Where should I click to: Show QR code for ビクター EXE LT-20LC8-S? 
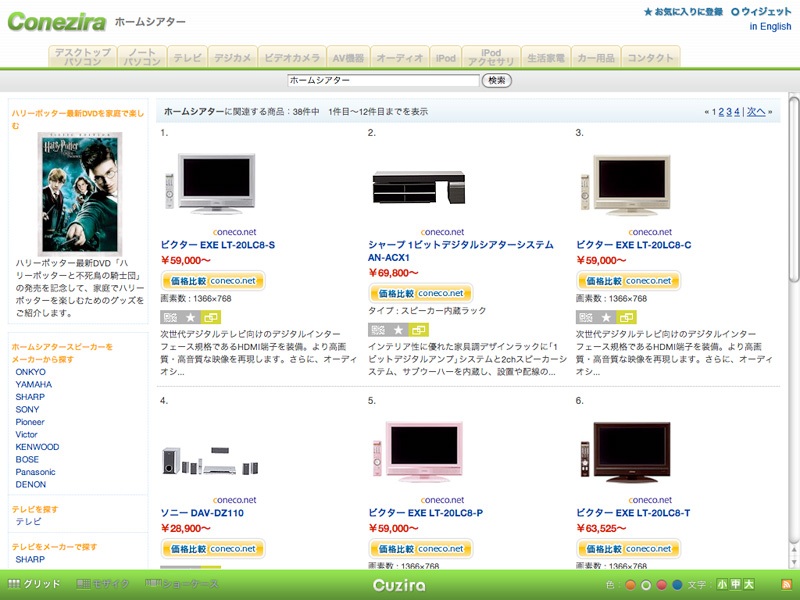[x=170, y=317]
